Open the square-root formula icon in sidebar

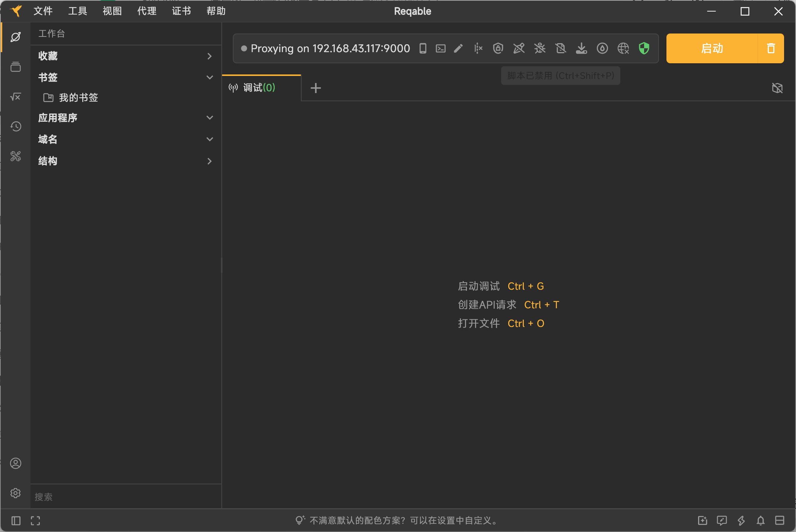tap(16, 97)
